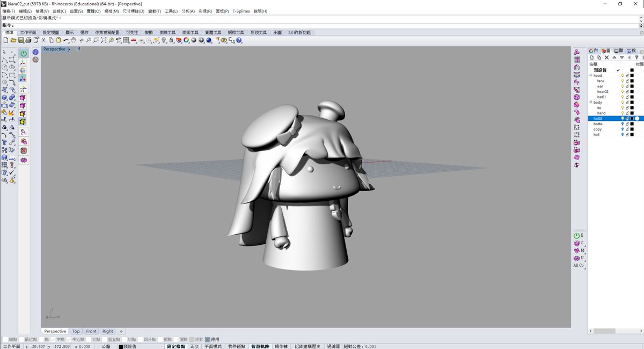Image resolution: width=644 pixels, height=349 pixels.
Task: Click the black color swatch of the head layer
Action: click(632, 76)
